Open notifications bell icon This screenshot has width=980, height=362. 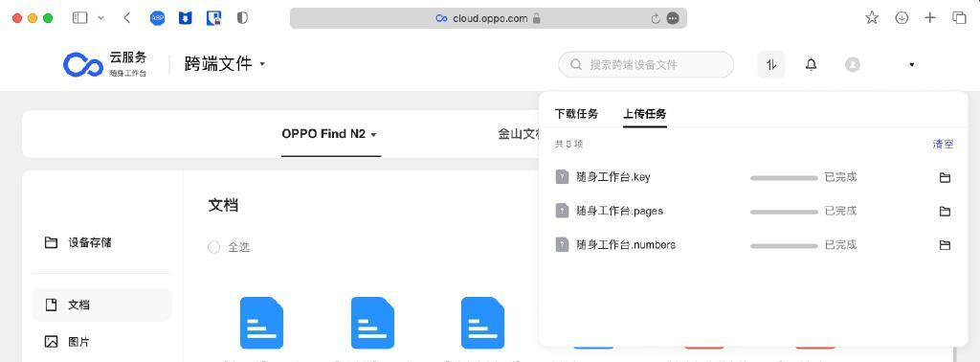[x=811, y=64]
